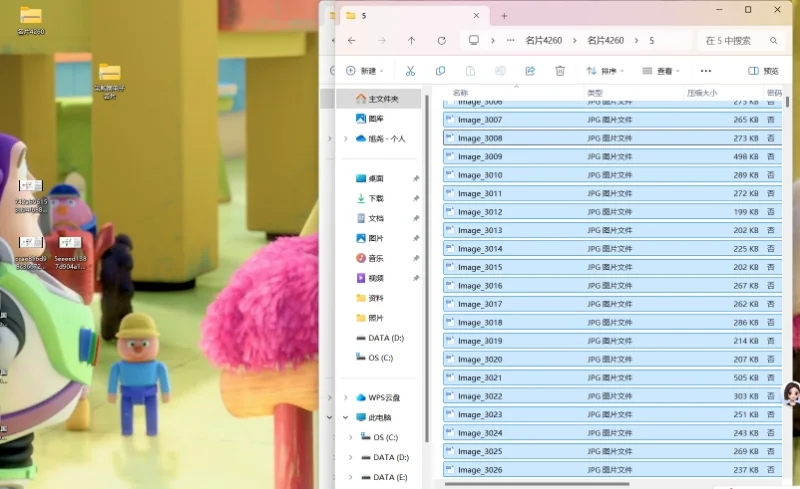
Task: Expand OS (C:) under 此电脑
Action: coord(351,437)
